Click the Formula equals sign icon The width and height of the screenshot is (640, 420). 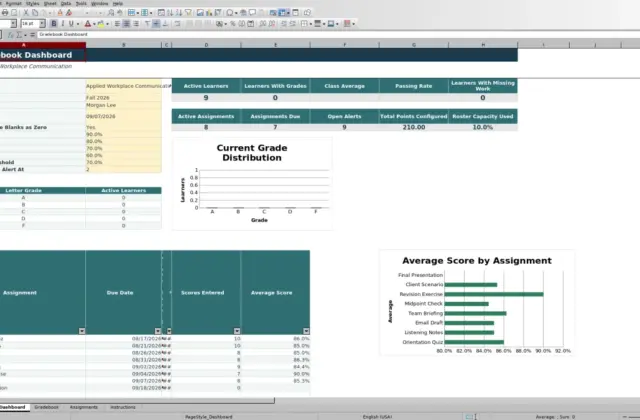tap(32, 35)
